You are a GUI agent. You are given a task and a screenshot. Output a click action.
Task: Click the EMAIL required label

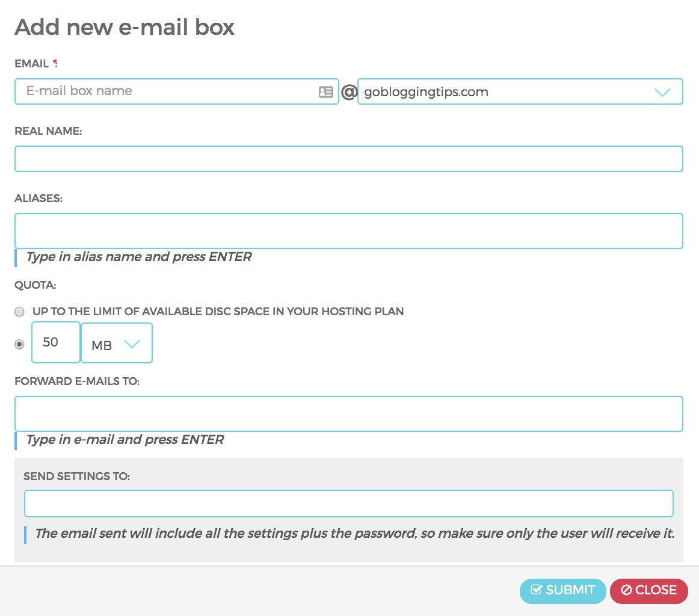(36, 64)
